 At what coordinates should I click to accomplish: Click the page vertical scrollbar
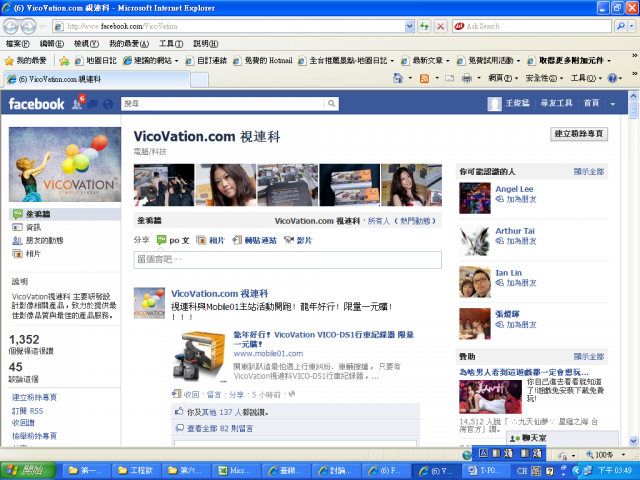click(633, 269)
